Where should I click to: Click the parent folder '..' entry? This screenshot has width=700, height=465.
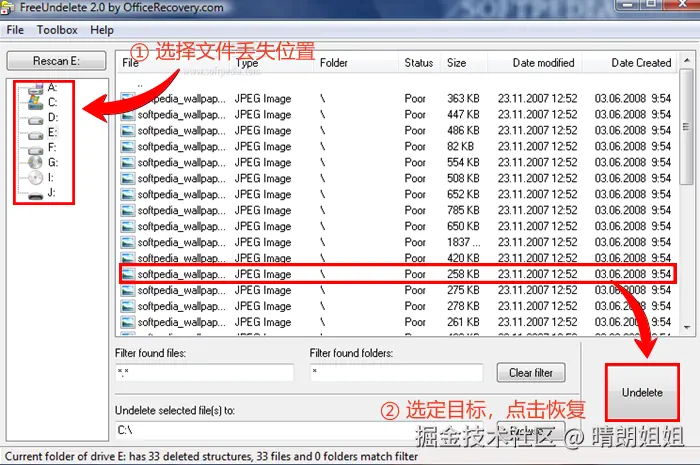click(x=140, y=84)
